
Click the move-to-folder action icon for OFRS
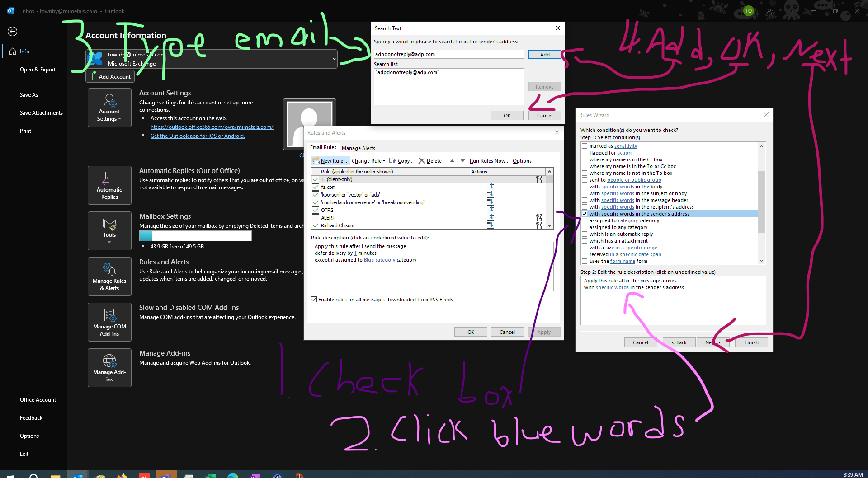point(491,210)
